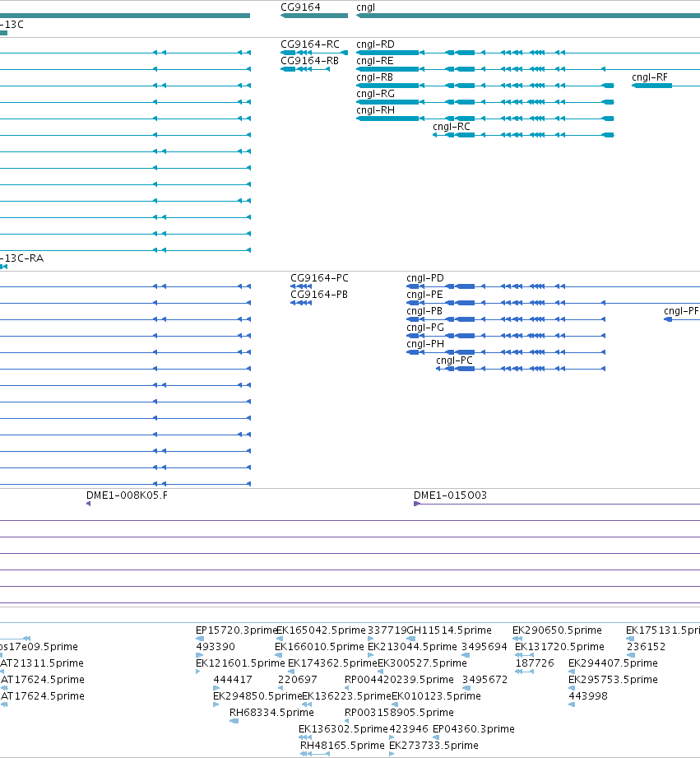Click the CG9164 gene label
The image size is (700, 758).
[300, 7]
